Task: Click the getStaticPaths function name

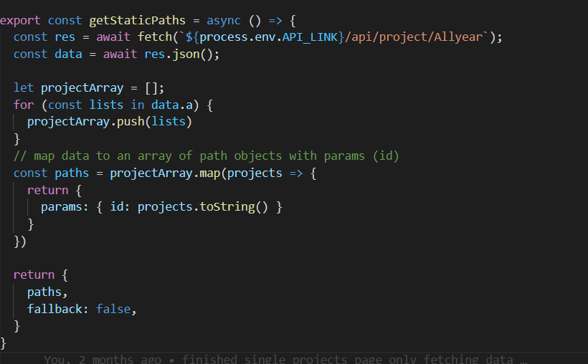Action: point(137,21)
